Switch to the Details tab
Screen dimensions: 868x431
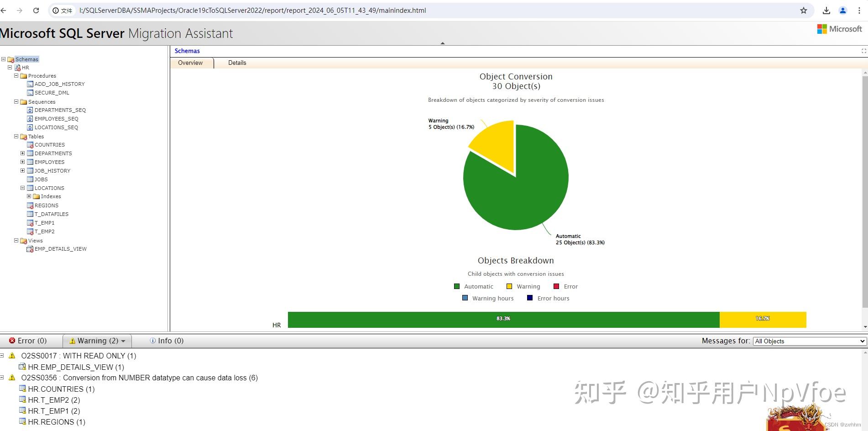(237, 63)
